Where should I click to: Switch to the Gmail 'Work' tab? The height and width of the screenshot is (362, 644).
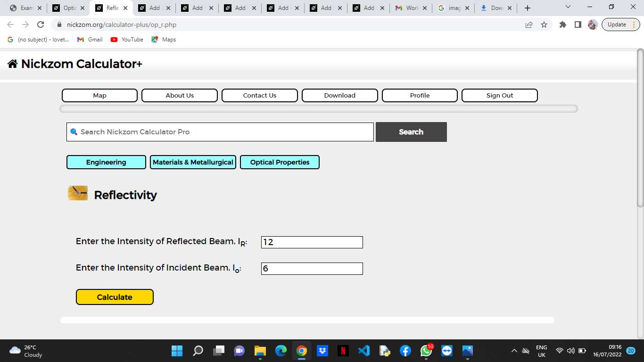point(412,8)
